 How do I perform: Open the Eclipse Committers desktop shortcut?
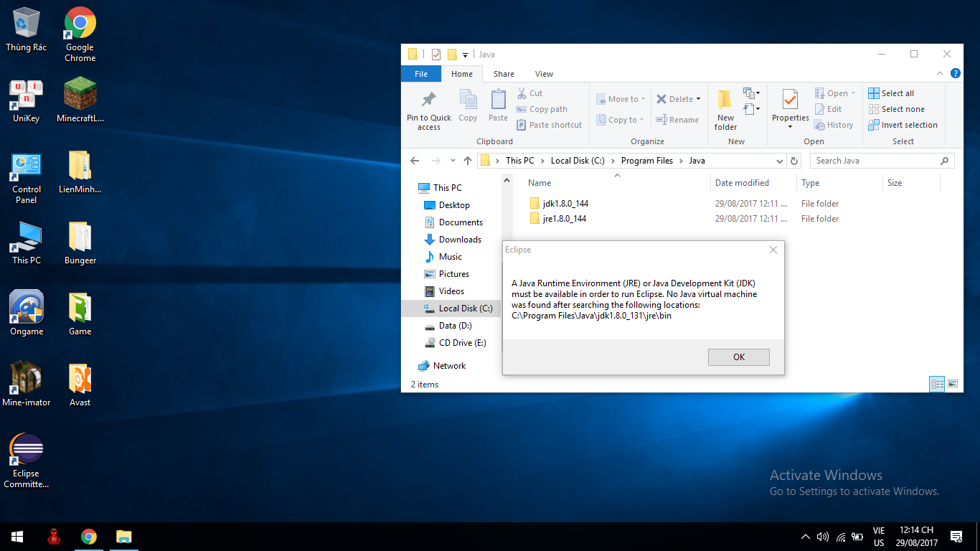point(27,461)
